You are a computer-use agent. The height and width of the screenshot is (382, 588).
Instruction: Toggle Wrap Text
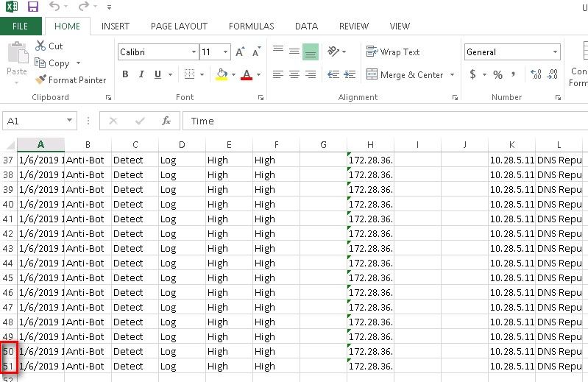point(393,52)
